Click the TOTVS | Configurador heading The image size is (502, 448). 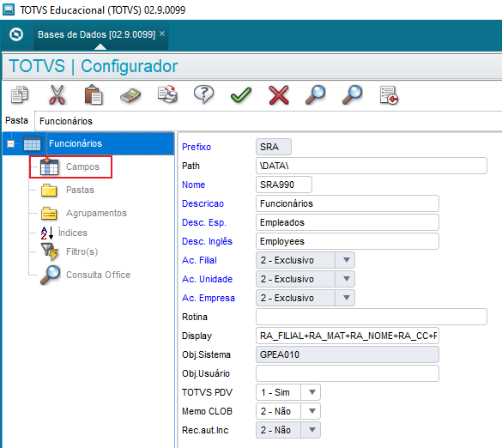coord(94,66)
